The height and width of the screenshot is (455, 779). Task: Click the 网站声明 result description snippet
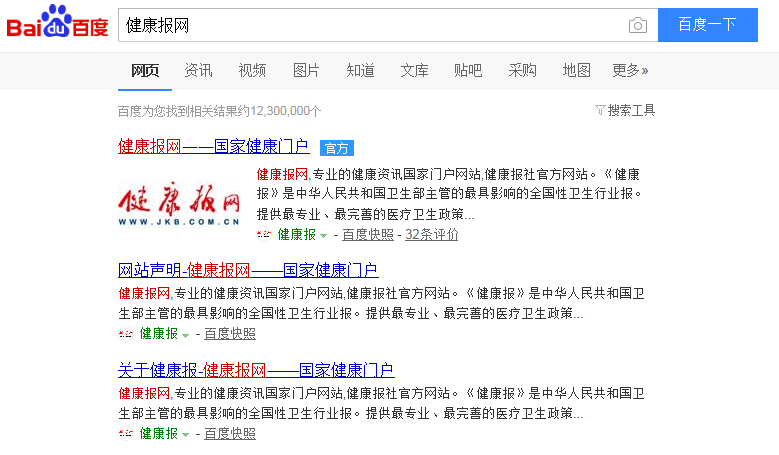point(382,303)
